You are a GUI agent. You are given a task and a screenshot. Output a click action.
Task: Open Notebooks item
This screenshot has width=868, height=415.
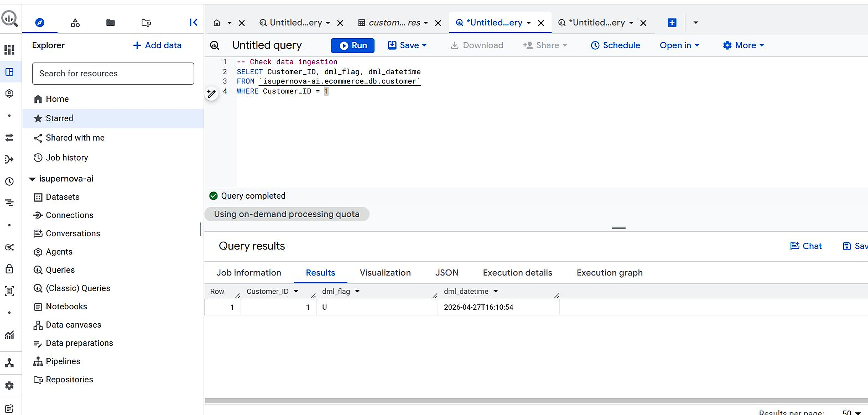click(66, 307)
